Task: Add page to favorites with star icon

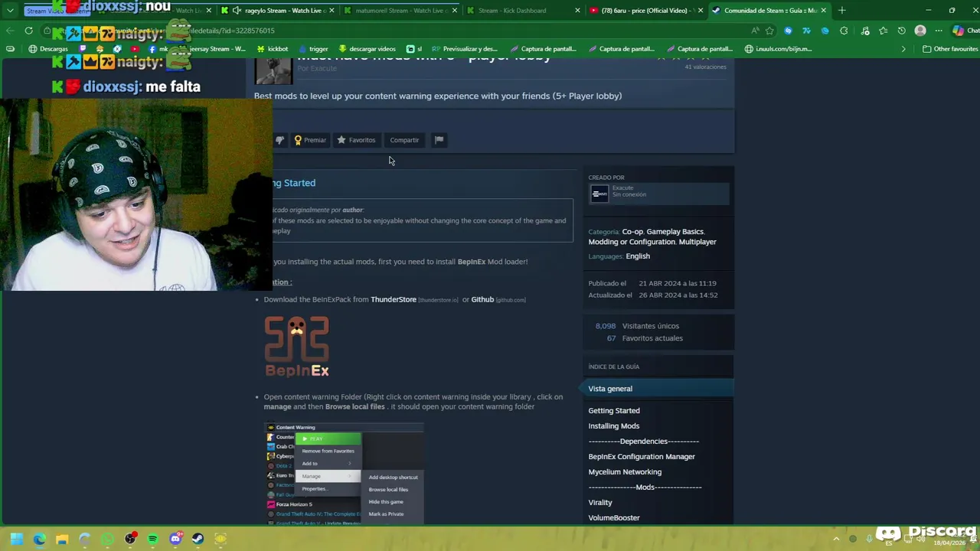Action: click(x=769, y=31)
